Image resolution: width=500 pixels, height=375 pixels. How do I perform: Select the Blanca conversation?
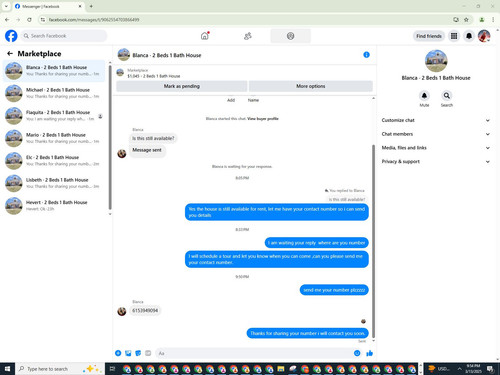coord(54,71)
